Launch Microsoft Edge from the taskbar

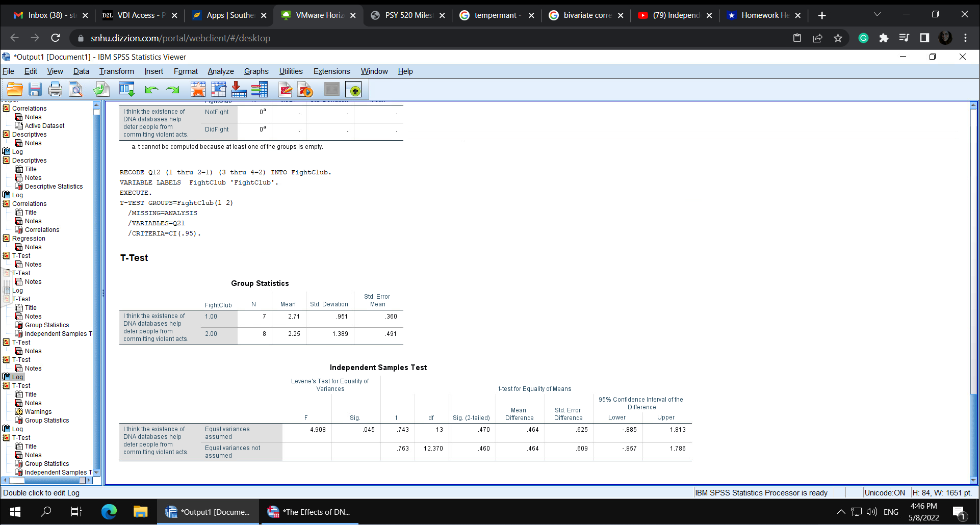109,512
